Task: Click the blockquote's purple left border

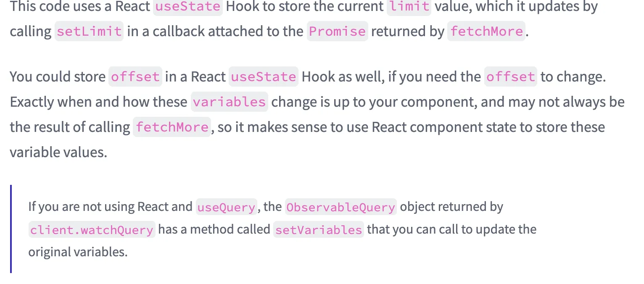Action: point(11,229)
